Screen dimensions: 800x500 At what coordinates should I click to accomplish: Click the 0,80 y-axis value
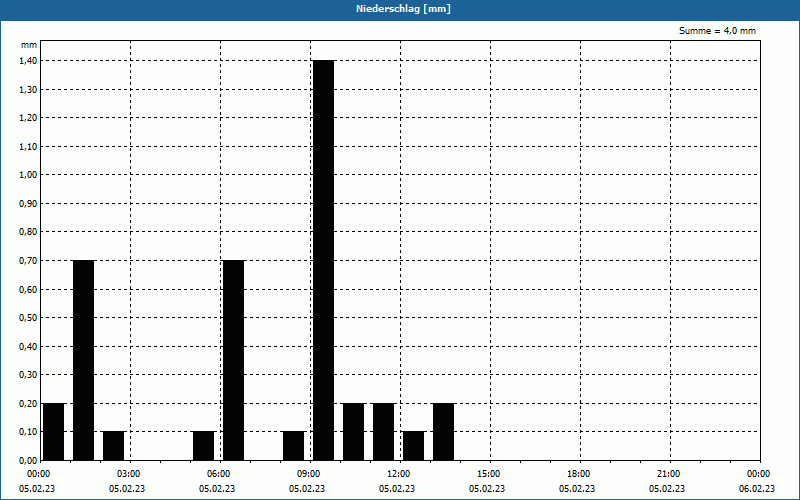tap(28, 232)
